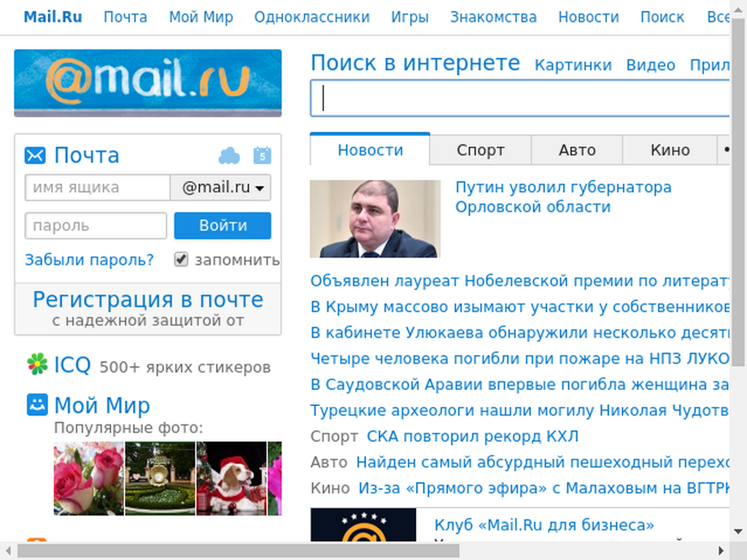Open Мой Мир in top navigation
This screenshot has height=560, width=747.
(201, 17)
